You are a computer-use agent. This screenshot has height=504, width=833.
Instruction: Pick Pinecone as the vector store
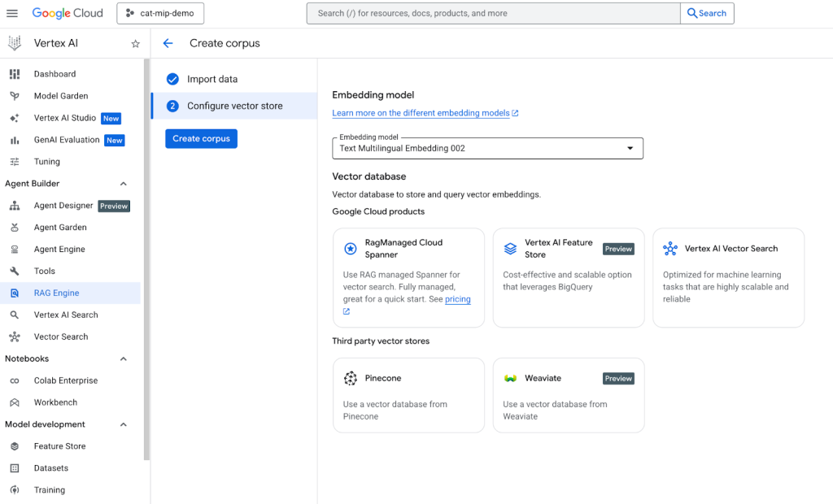pyautogui.click(x=408, y=395)
